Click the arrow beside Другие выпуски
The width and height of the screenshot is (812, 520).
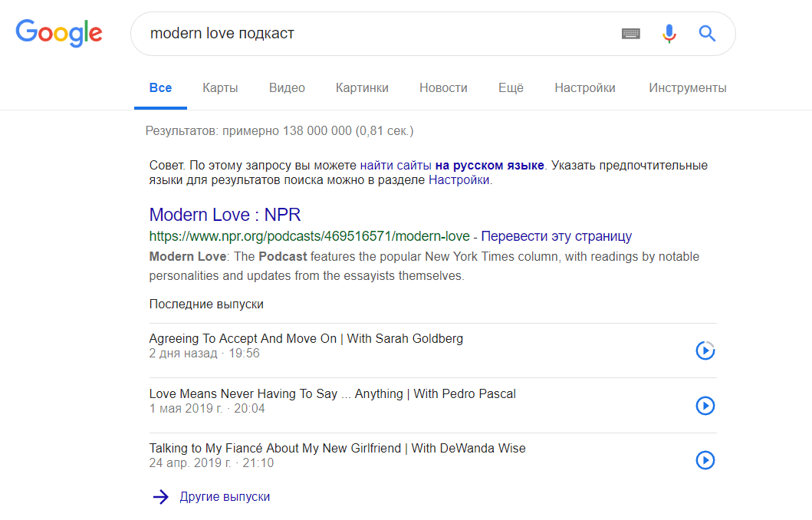[160, 497]
